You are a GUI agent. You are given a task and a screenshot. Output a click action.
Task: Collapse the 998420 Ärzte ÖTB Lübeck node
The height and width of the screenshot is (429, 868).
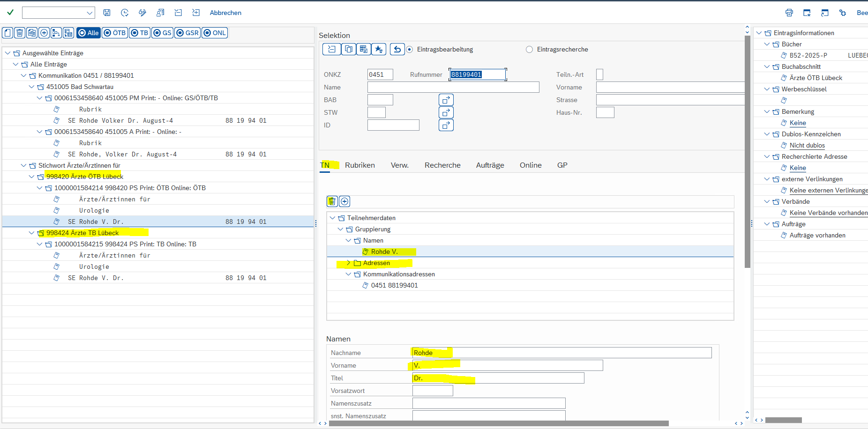[31, 177]
